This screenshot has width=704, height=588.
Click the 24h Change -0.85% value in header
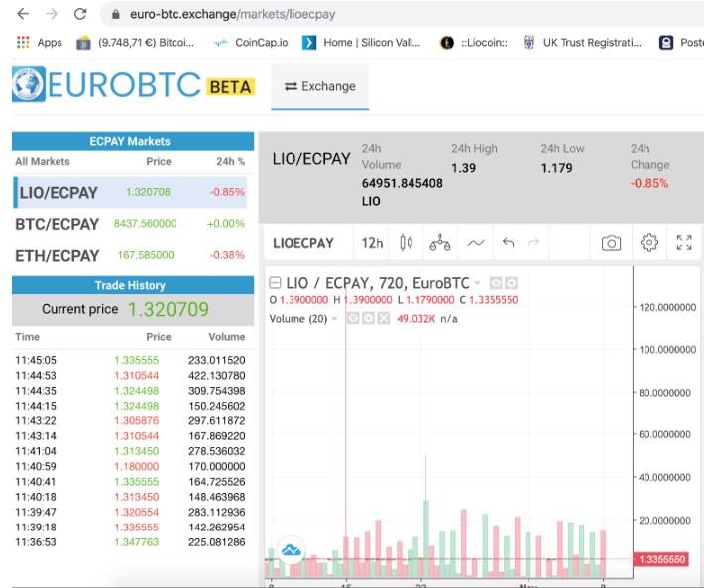(649, 183)
